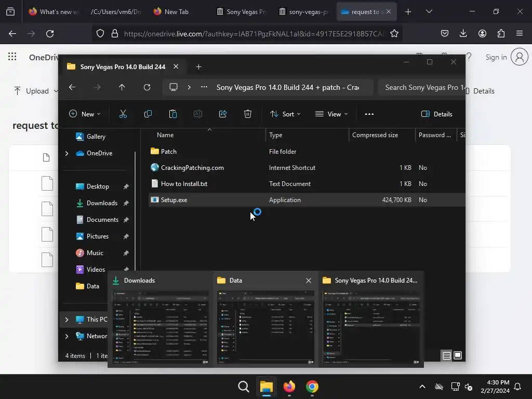Click the Cut icon in Explorer toolbar

coord(123,114)
